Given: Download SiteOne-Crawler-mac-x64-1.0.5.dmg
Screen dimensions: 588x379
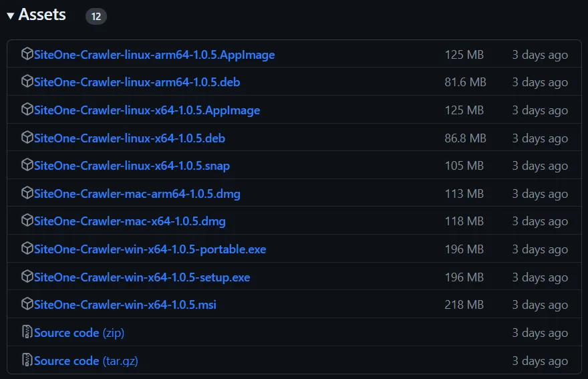Looking at the screenshot, I should pyautogui.click(x=130, y=221).
